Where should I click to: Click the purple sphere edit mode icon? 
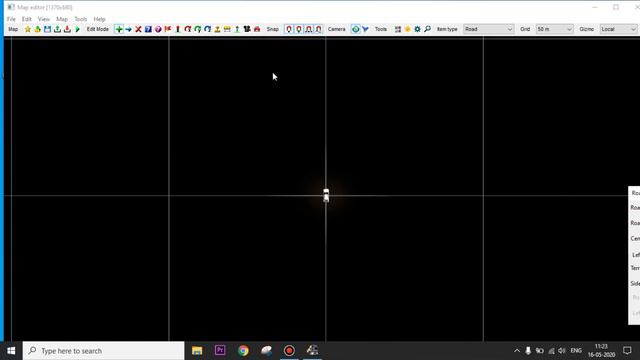coord(158,29)
